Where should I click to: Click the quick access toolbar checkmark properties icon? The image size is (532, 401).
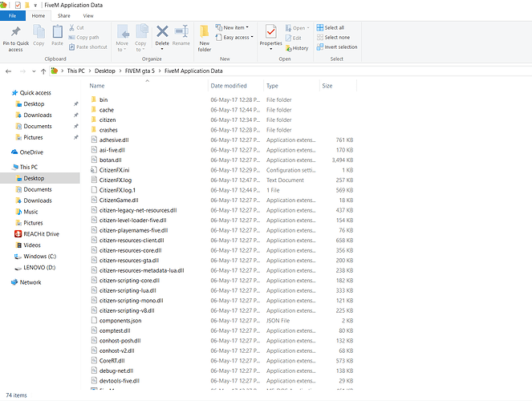[18, 5]
